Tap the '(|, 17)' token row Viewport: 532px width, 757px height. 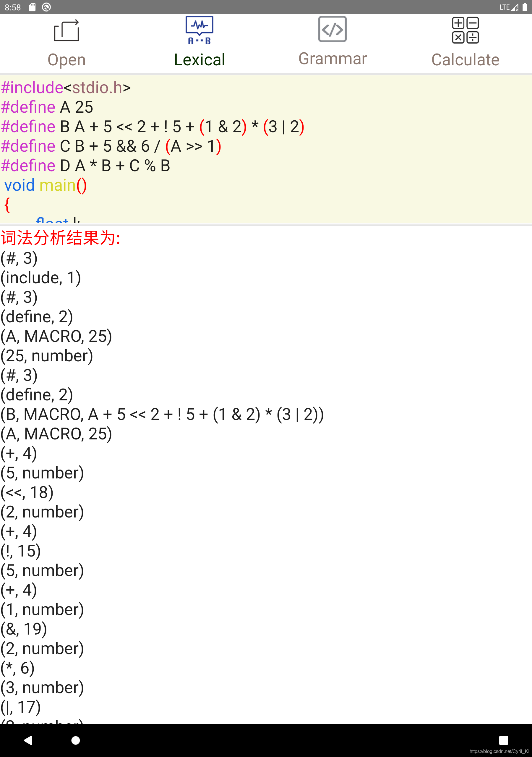21,707
